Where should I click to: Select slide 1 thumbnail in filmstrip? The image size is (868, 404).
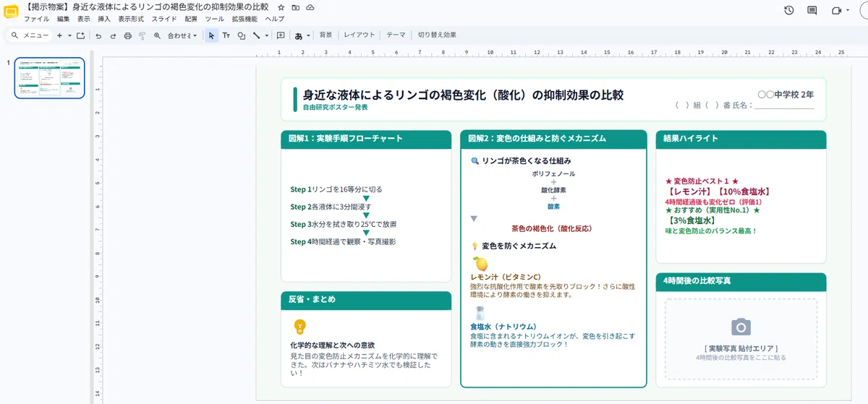tap(50, 78)
